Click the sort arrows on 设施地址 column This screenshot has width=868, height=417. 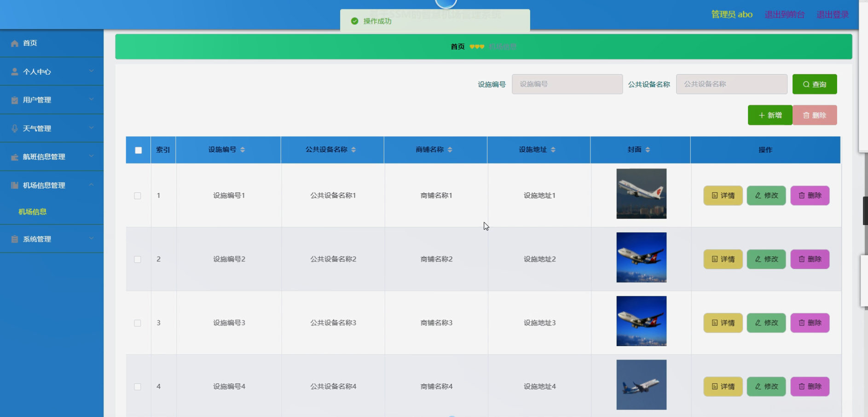click(553, 150)
